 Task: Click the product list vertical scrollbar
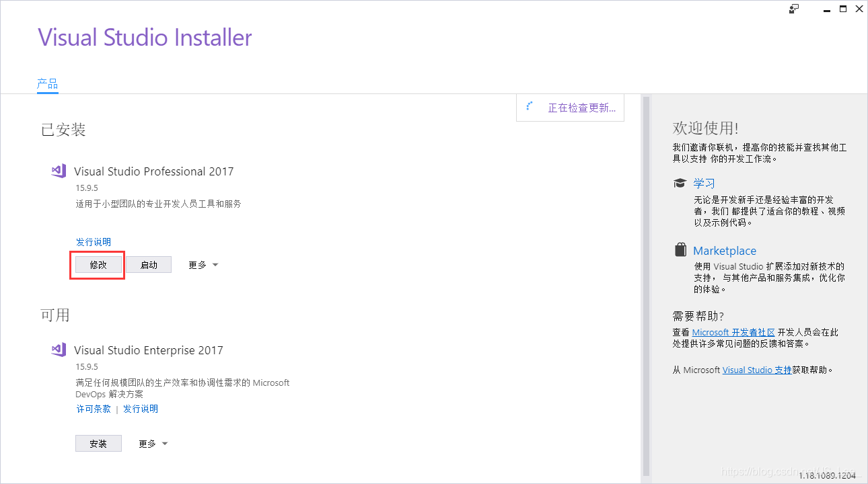point(647,286)
